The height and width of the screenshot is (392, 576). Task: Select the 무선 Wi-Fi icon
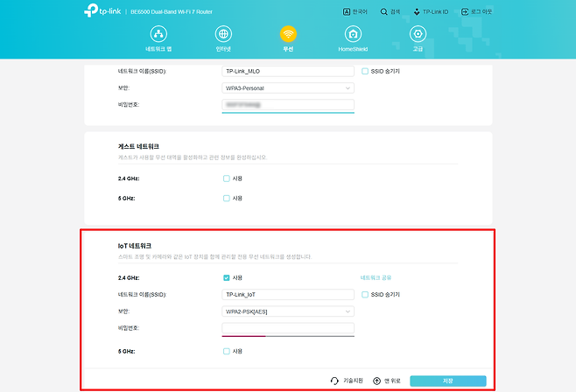[x=288, y=35]
